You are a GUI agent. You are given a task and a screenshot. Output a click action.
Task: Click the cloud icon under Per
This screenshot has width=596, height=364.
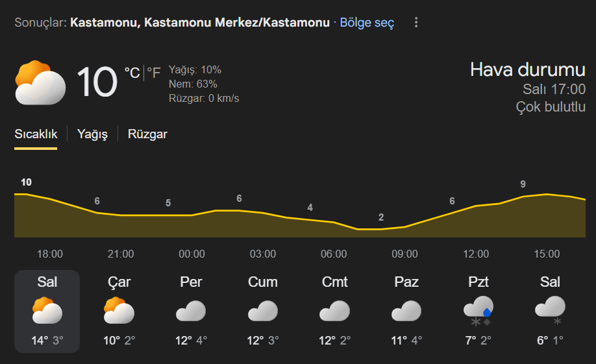click(191, 311)
